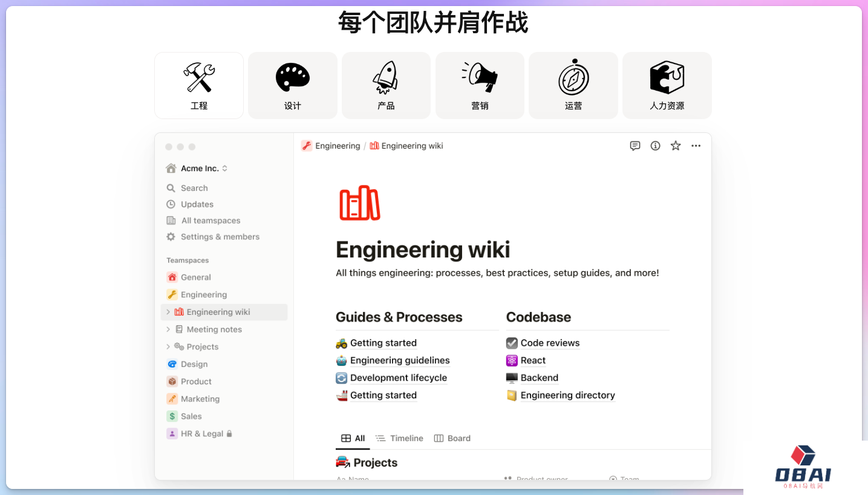
Task: Switch to the Timeline view tab
Action: coord(399,438)
